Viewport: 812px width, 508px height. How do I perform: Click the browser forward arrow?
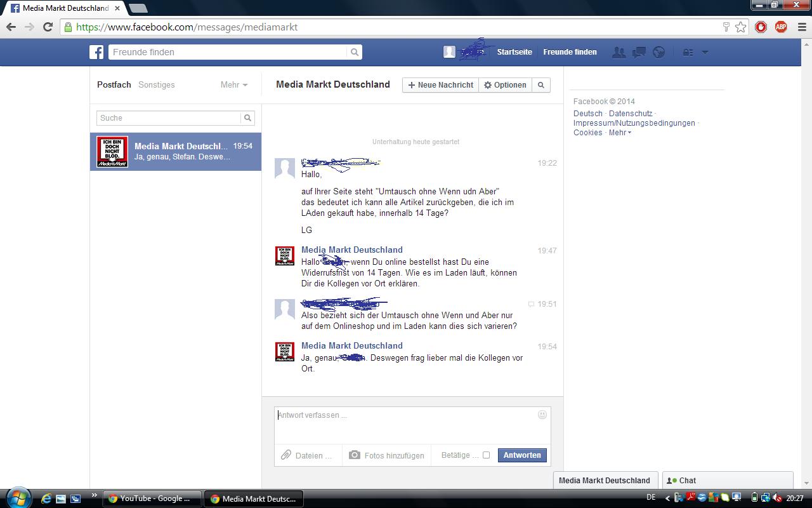click(x=29, y=27)
